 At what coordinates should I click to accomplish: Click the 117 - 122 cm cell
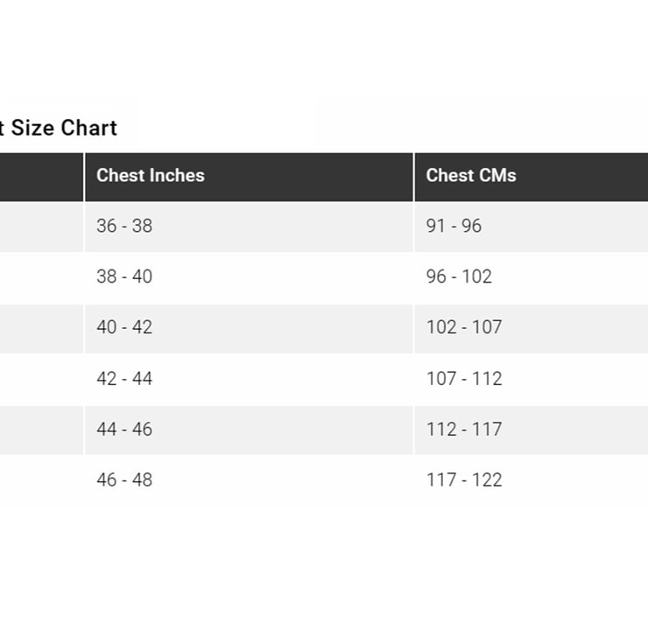(464, 480)
